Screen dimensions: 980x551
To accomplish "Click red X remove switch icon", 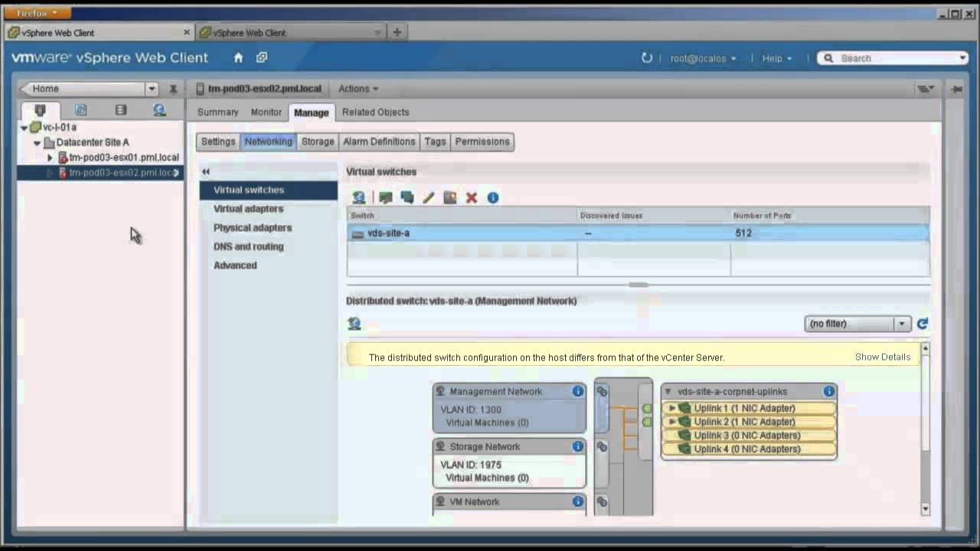I will tap(472, 197).
